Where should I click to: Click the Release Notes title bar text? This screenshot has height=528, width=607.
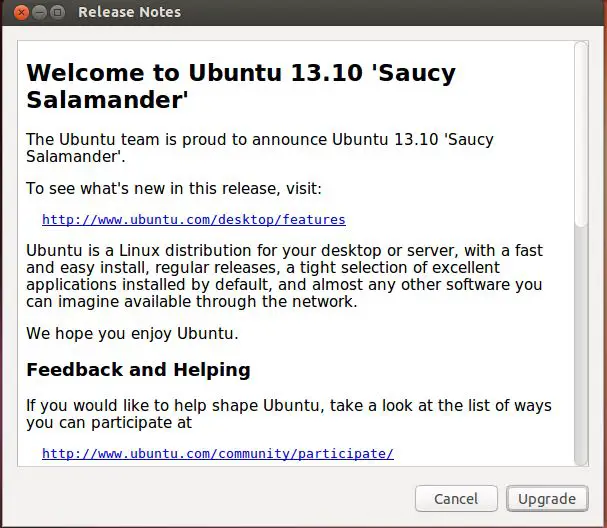tap(129, 12)
